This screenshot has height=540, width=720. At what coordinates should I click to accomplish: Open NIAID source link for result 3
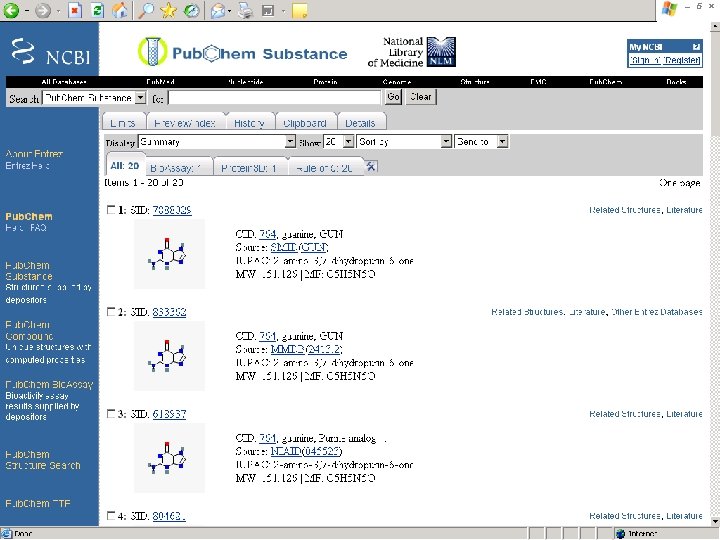coord(306,451)
